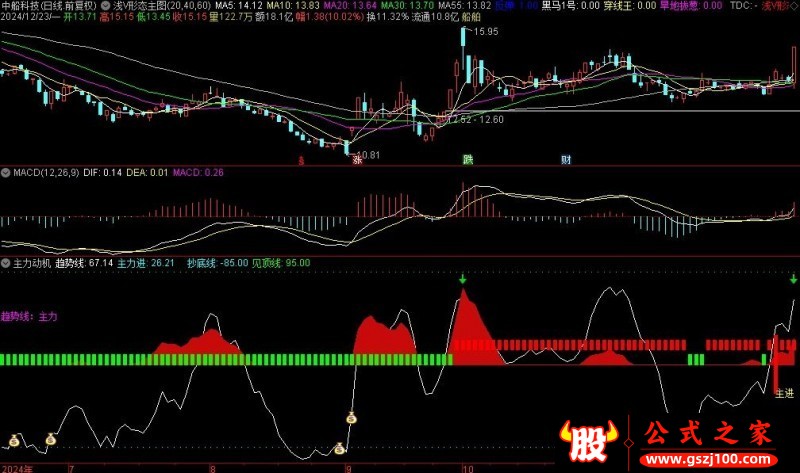Click the diamond icon at top right corner
The height and width of the screenshot is (473, 800).
[x=794, y=6]
